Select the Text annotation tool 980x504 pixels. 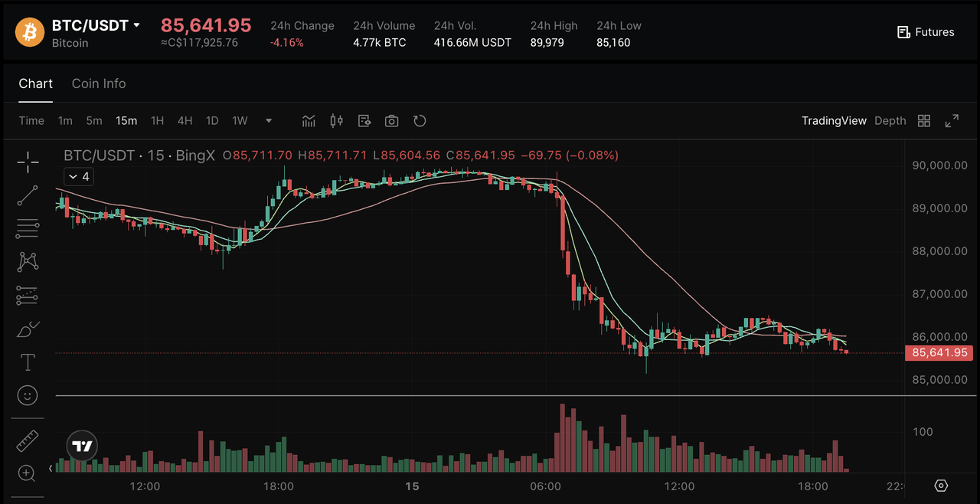[28, 362]
